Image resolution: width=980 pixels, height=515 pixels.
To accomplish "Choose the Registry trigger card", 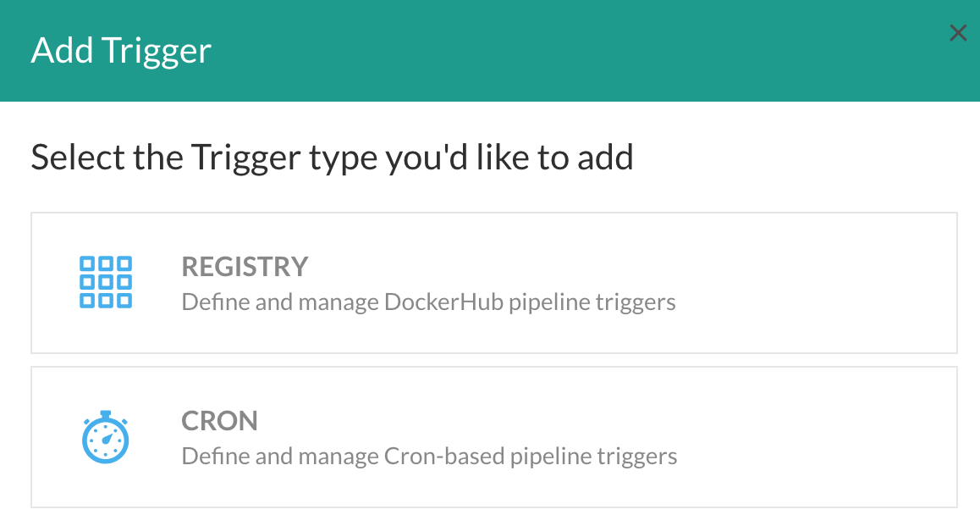I will coord(493,283).
